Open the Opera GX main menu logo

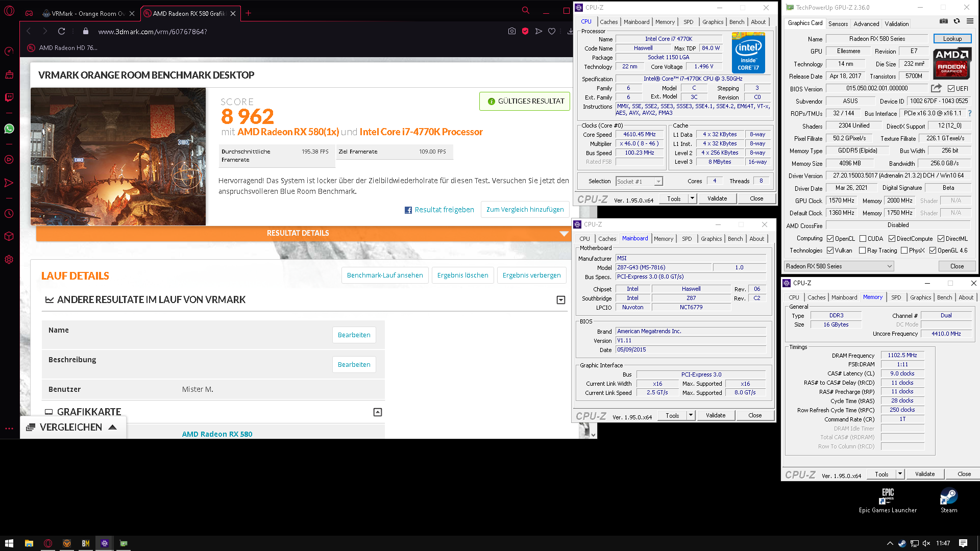pos(9,11)
